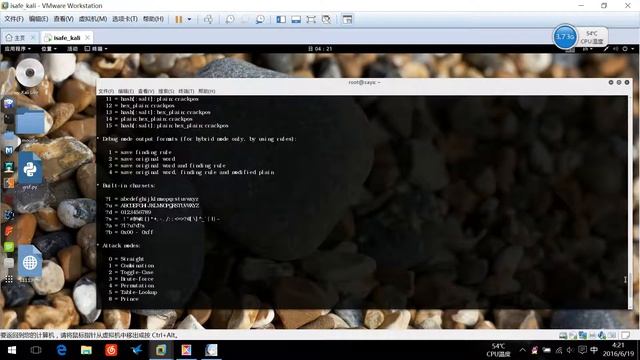Click the '3 = Brute-force' line in terminal
Image resolution: width=640 pixels, height=360 pixels.
(x=131, y=279)
